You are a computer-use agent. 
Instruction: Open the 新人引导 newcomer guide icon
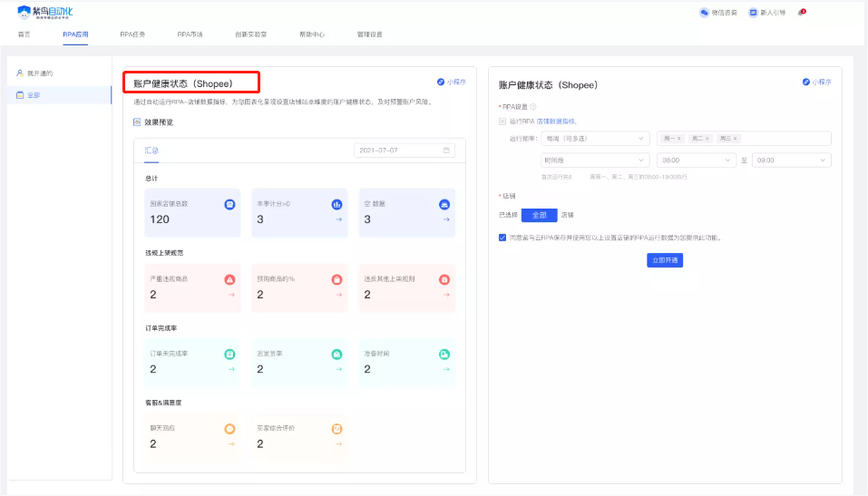click(753, 12)
